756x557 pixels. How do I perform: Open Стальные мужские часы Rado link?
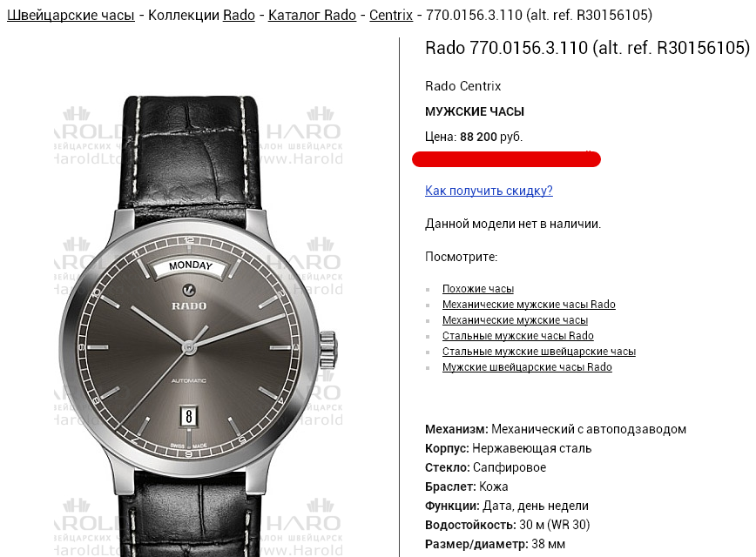(518, 336)
